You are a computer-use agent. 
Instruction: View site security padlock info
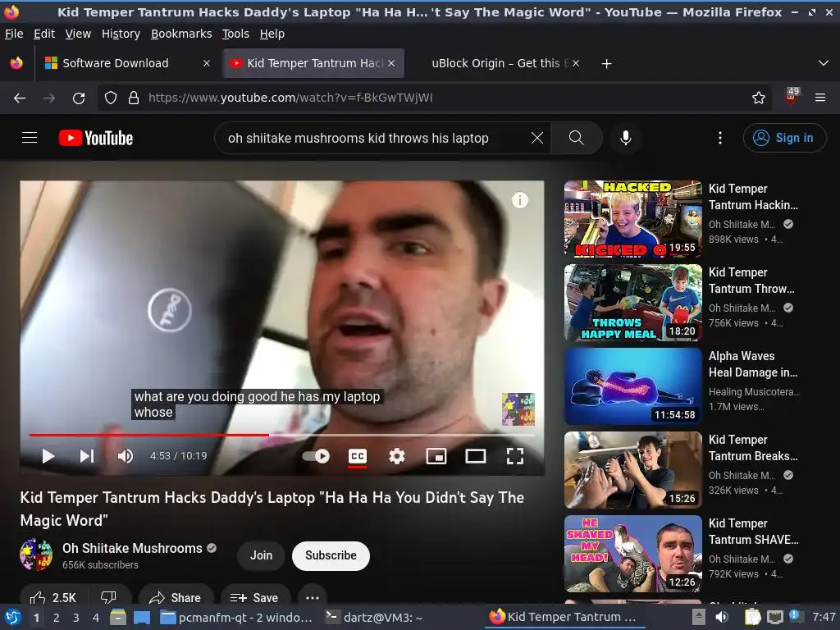(x=134, y=98)
